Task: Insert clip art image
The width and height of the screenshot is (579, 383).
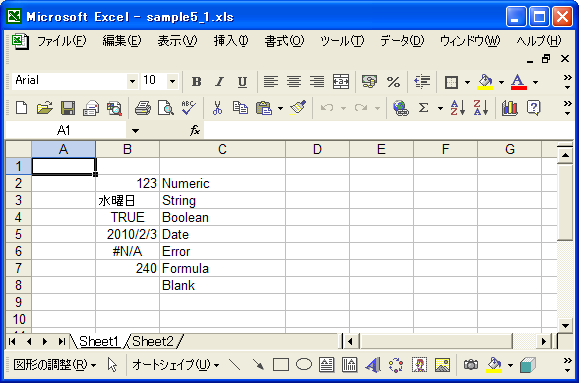Action: coord(419,365)
